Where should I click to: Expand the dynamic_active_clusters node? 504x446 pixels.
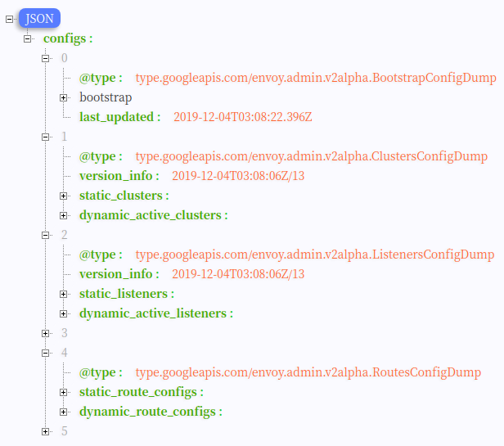(64, 215)
